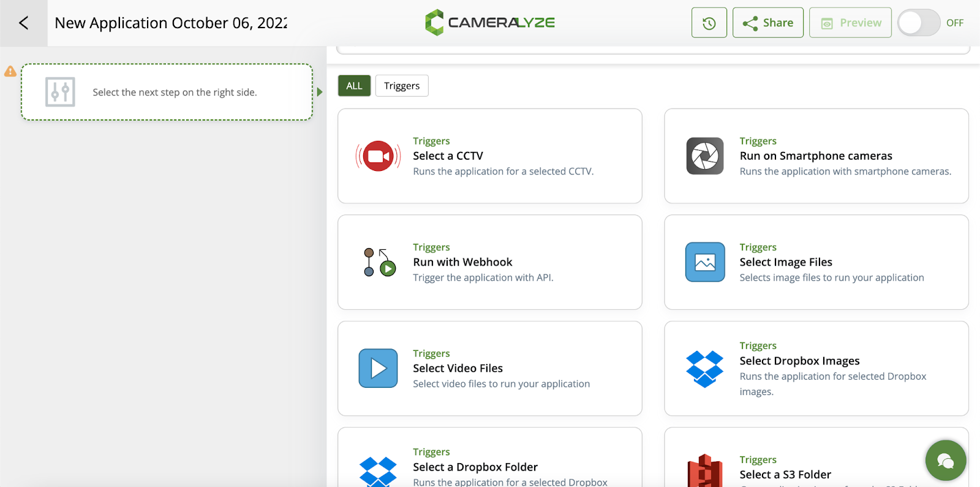The height and width of the screenshot is (487, 980).
Task: Click the red CCTV camera icon
Action: click(x=378, y=156)
